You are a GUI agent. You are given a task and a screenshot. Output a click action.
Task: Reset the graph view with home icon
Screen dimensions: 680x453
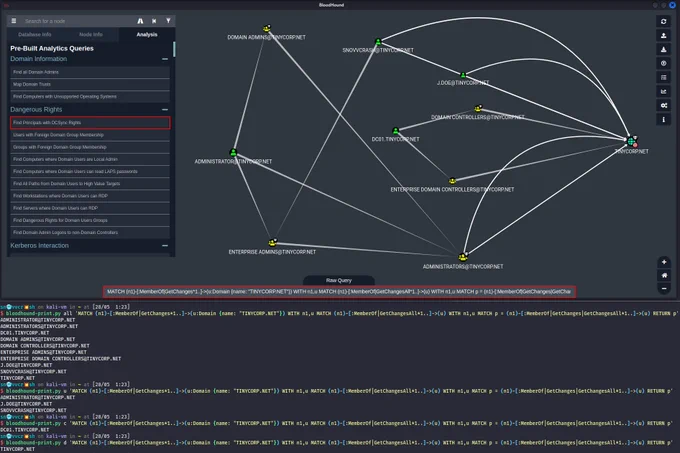point(664,275)
